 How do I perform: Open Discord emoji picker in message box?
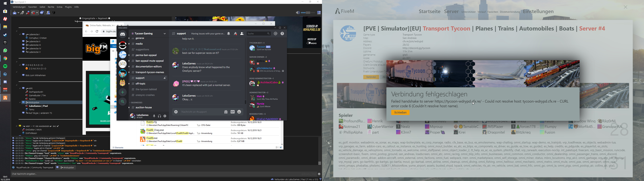[x=239, y=112]
